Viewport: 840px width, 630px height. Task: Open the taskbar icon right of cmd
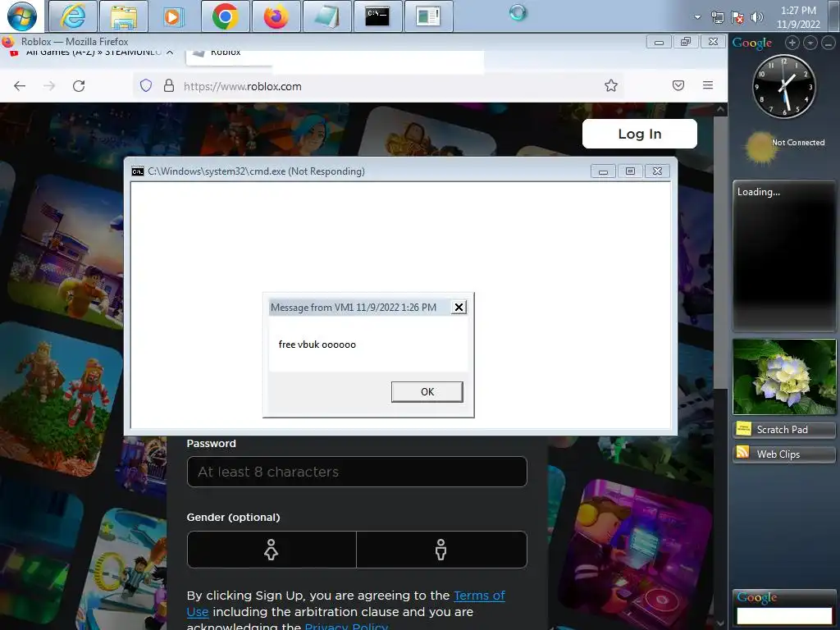[428, 16]
